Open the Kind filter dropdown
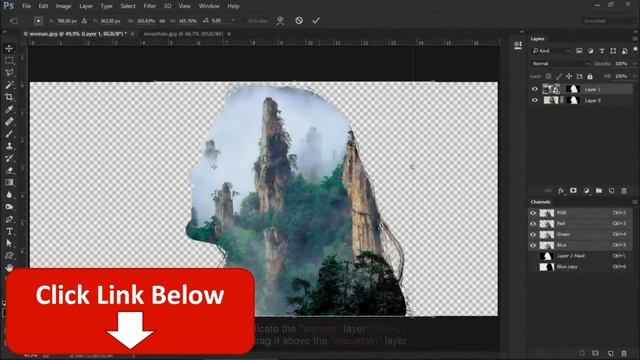Screen dimensions: 640x360 coord(551,51)
